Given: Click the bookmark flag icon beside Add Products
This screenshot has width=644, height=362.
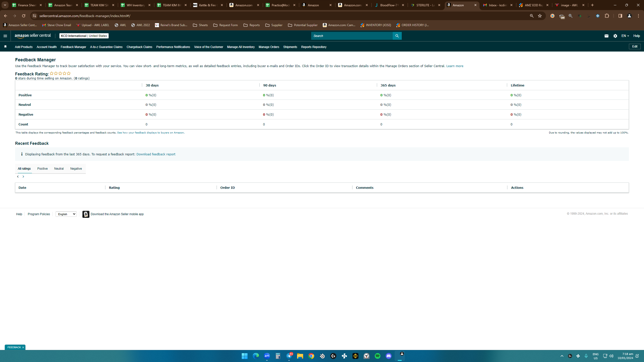Looking at the screenshot, I should (x=5, y=47).
